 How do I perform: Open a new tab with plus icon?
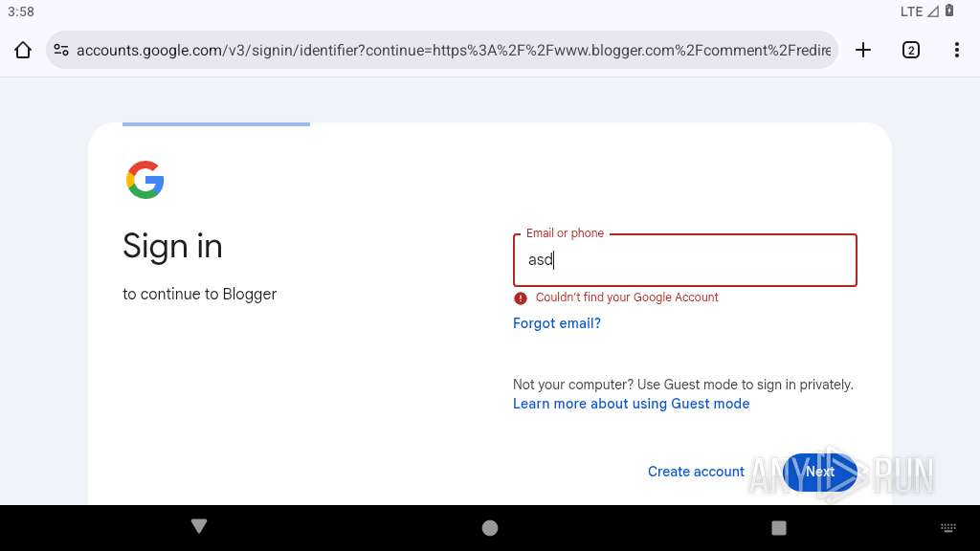click(x=863, y=50)
